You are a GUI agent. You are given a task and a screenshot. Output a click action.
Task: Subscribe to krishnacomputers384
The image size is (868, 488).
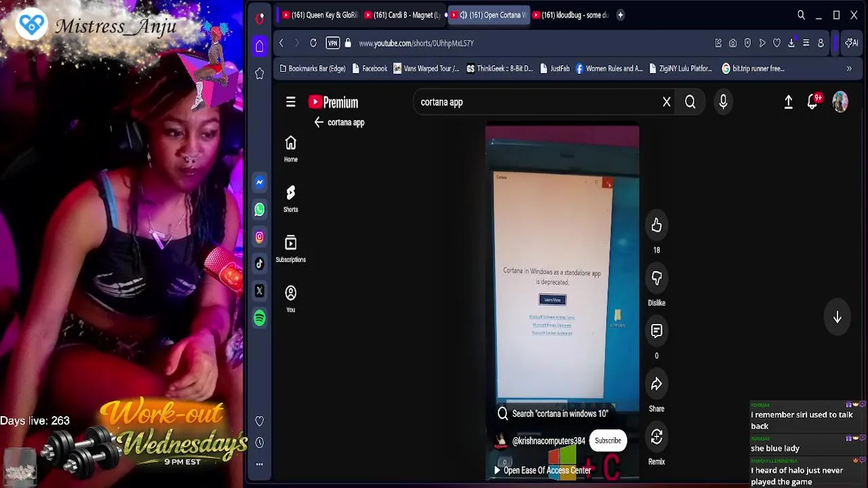[608, 441]
